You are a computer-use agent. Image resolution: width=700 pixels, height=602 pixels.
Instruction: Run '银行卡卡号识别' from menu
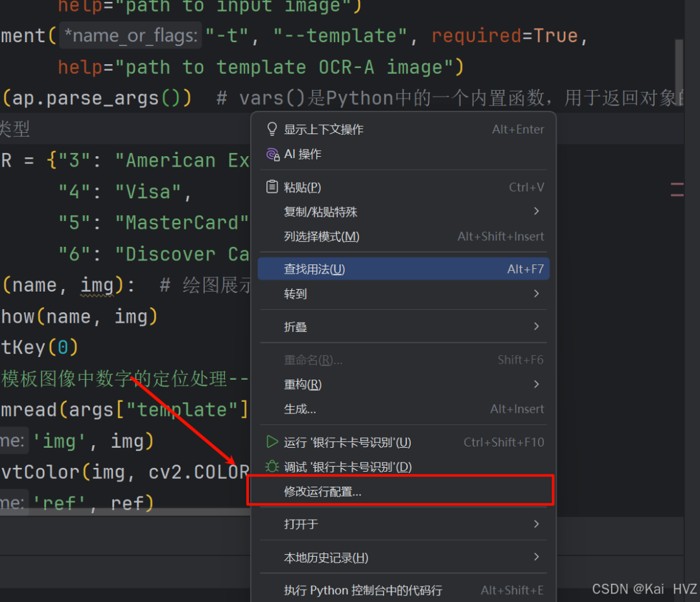(404, 442)
